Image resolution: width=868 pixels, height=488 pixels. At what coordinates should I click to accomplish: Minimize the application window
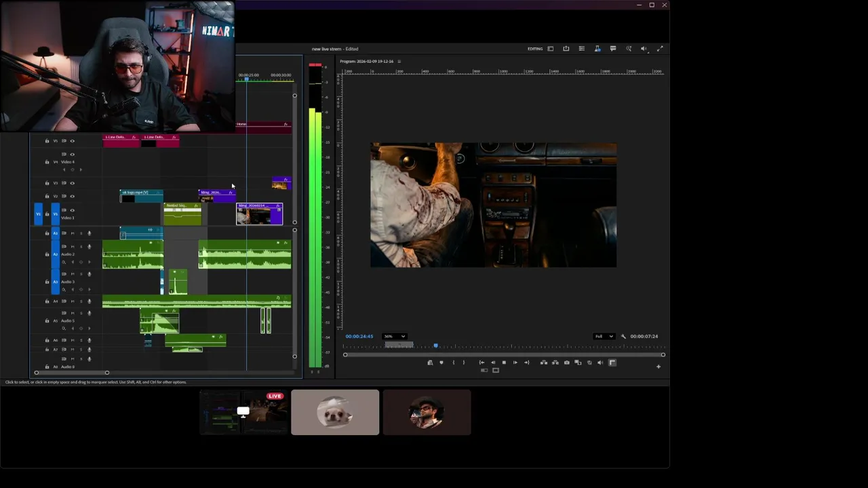[x=639, y=5]
